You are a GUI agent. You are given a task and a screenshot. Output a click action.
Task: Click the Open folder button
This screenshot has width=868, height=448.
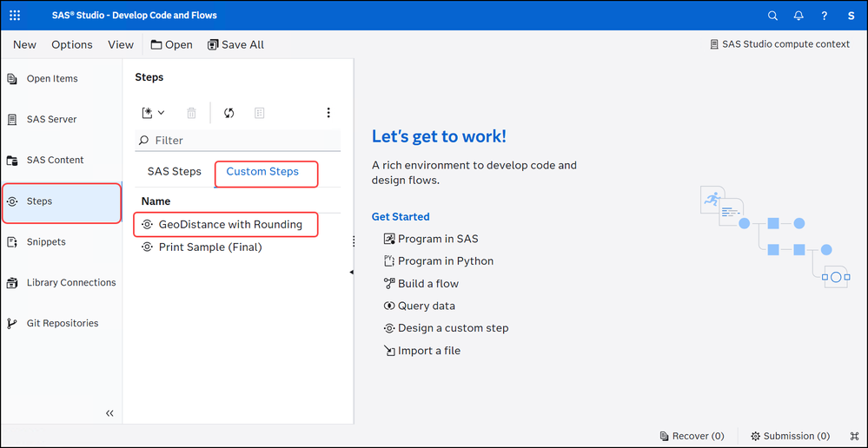172,45
